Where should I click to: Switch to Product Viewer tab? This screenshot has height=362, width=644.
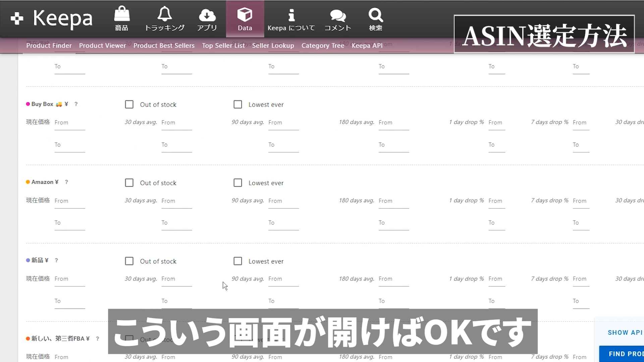(102, 46)
